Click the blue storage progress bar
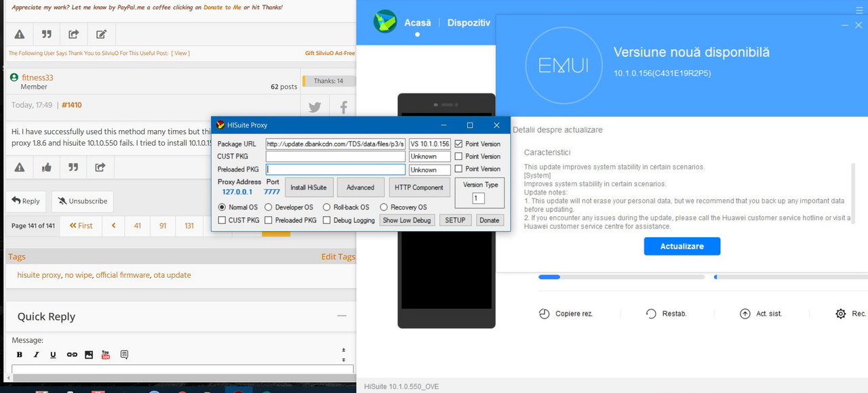This screenshot has height=393, width=868. click(549, 276)
